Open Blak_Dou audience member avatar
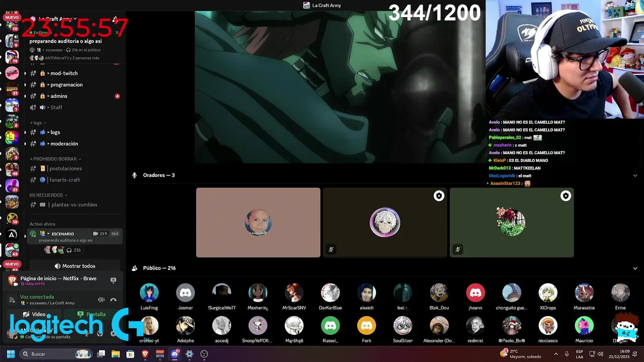 point(439,293)
